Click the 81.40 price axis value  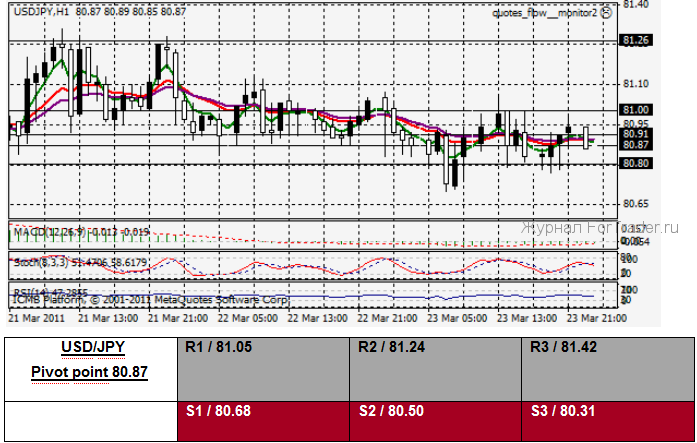tap(636, 4)
